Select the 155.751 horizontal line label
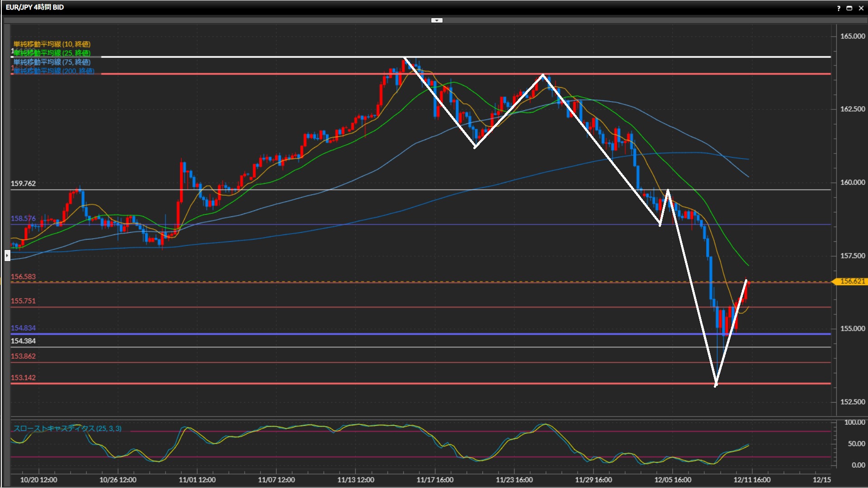This screenshot has width=868, height=488. (x=23, y=301)
